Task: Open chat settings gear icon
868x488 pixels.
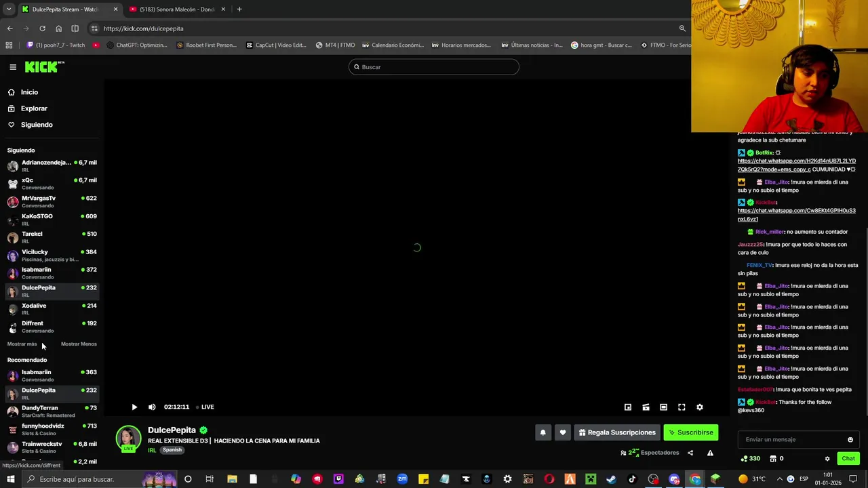Action: pyautogui.click(x=827, y=459)
